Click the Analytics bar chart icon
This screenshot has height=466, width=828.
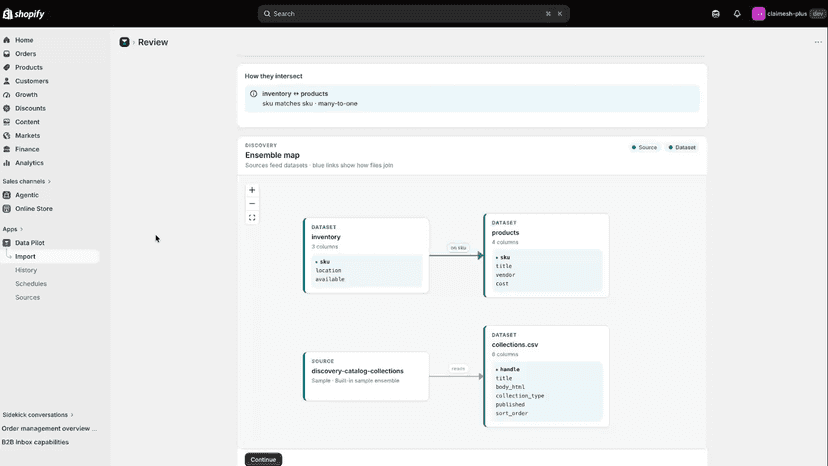[x=6, y=163]
